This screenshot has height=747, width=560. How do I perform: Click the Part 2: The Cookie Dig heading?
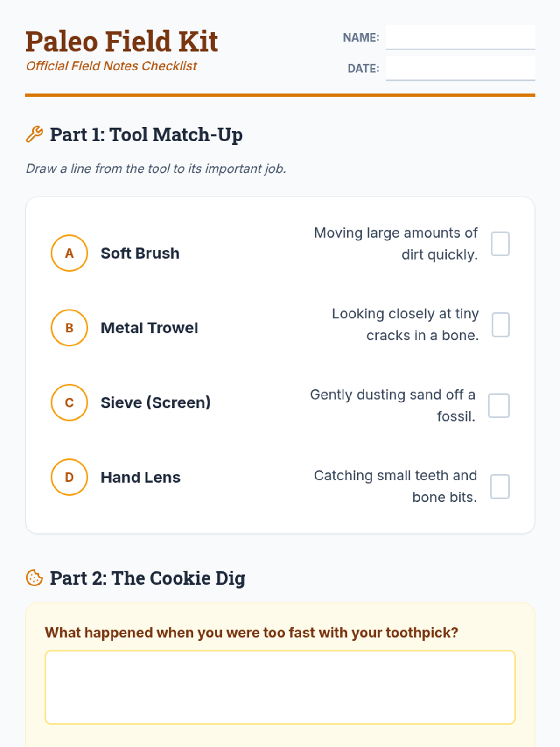(x=147, y=578)
